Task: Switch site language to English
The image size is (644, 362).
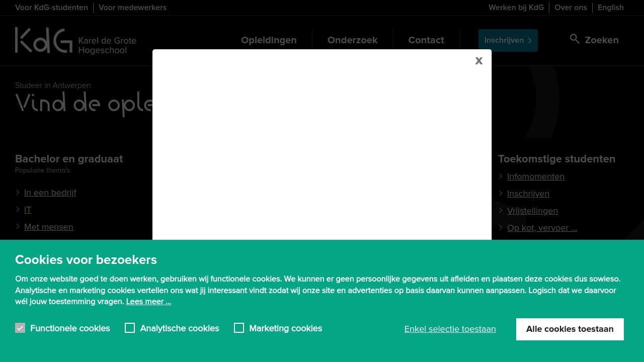Action: [x=610, y=8]
